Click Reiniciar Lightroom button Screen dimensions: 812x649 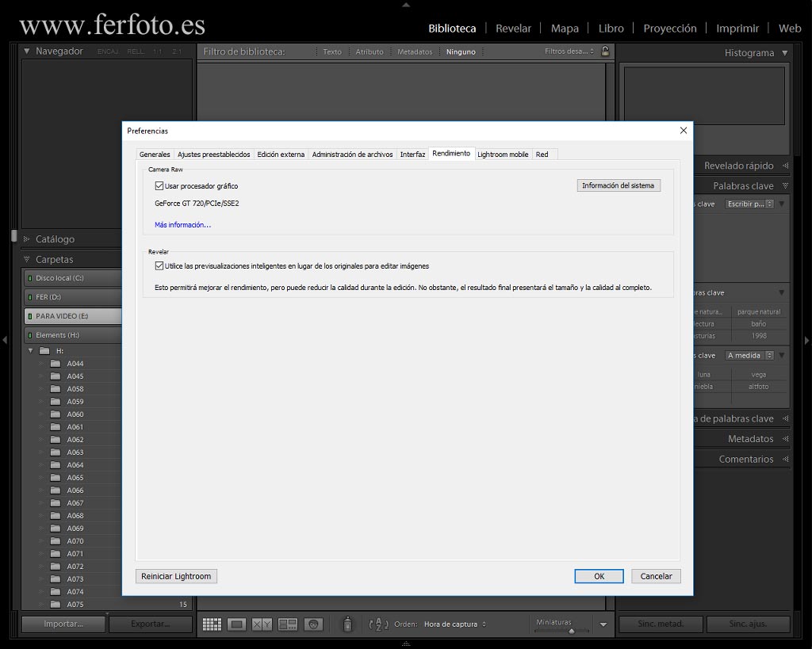176,576
